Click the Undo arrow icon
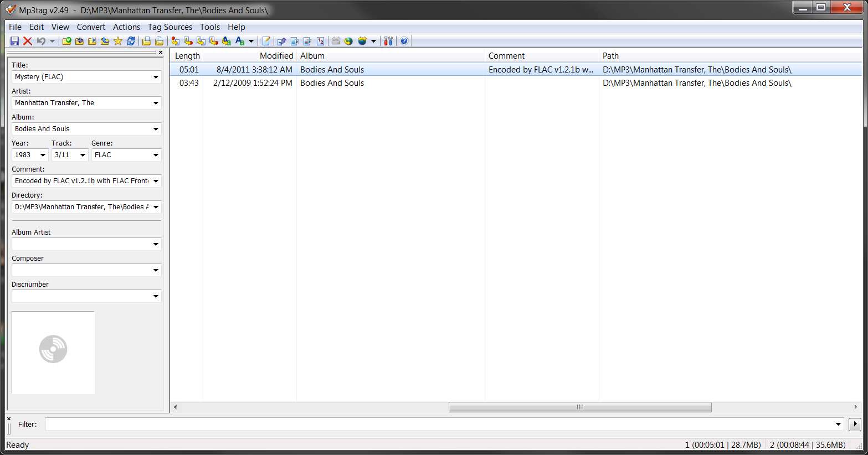 click(41, 41)
